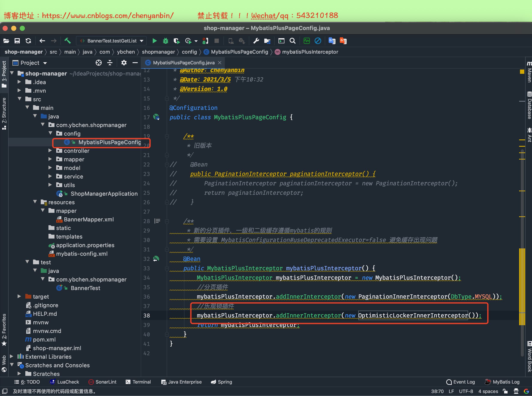Click MybatisPlusPageConfig in the breadcrumb bar
The width and height of the screenshot is (532, 396).
click(239, 52)
